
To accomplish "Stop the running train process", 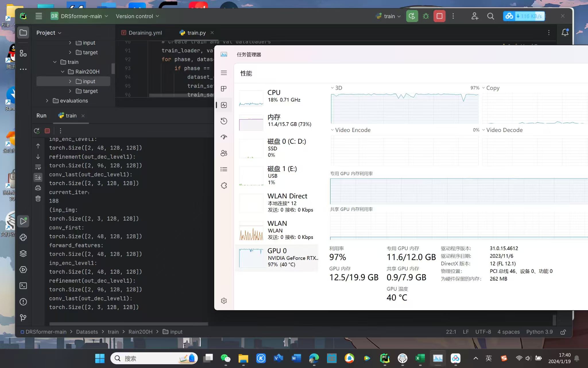I will [439, 16].
